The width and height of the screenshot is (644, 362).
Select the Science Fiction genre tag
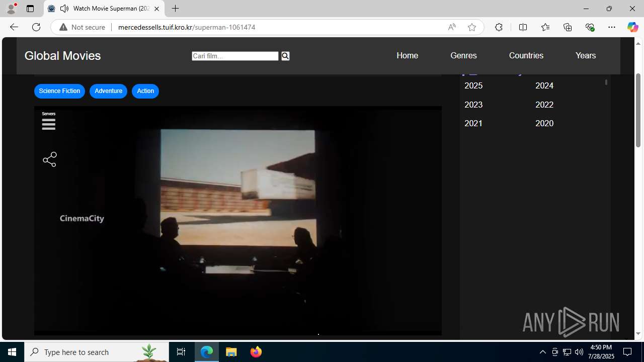[59, 91]
